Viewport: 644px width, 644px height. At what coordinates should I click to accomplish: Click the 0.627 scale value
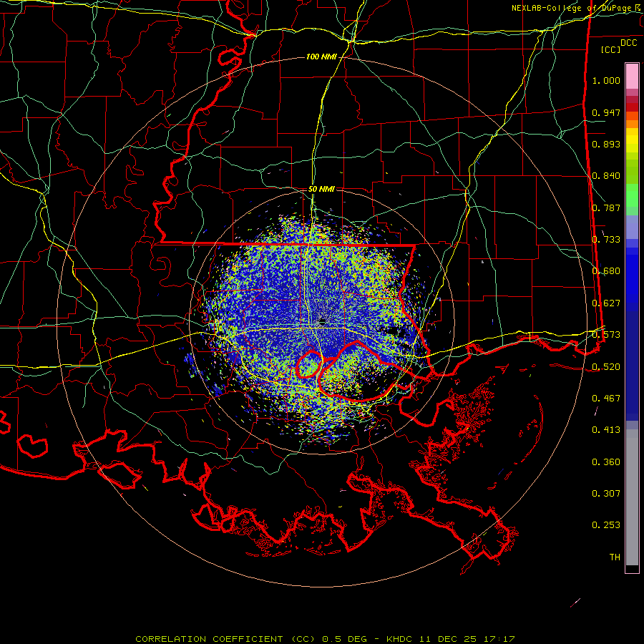tap(606, 303)
